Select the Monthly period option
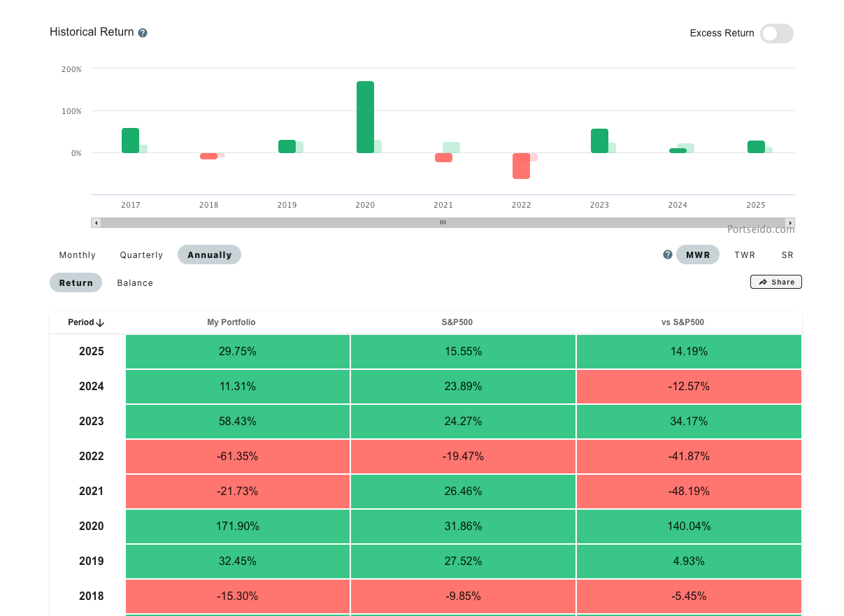 coord(78,255)
